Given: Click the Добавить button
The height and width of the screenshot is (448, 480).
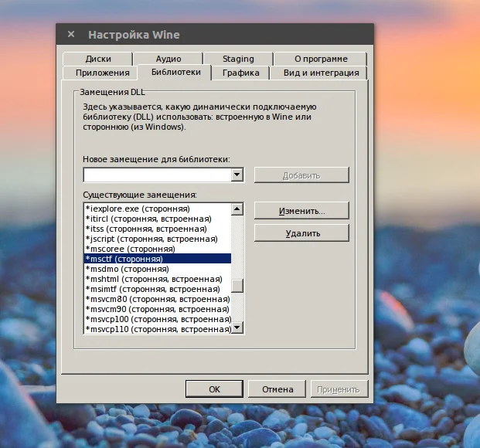Looking at the screenshot, I should click(301, 175).
